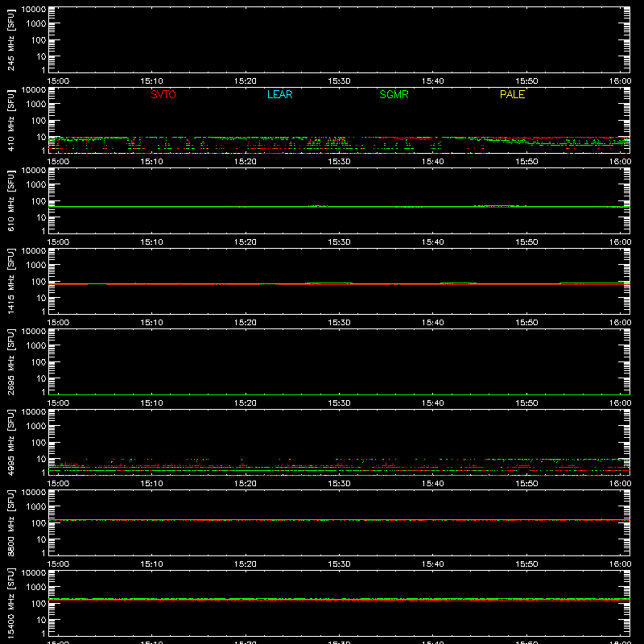This screenshot has height=644, width=644.
Task: Select the 610 MHz [SFU] axis title
Action: pyautogui.click(x=10, y=200)
